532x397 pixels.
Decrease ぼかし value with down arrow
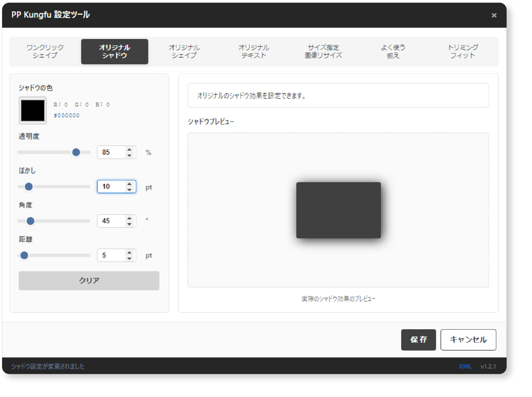pos(129,190)
